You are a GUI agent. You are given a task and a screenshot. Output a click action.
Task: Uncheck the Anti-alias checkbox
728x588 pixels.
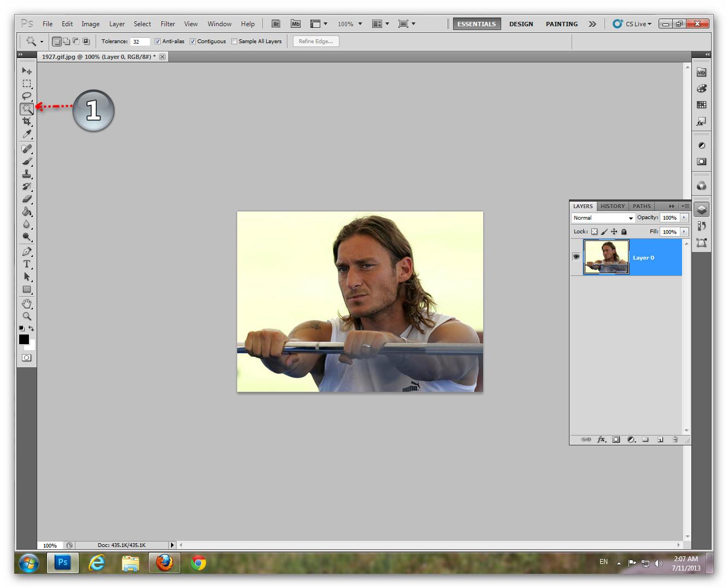[157, 42]
